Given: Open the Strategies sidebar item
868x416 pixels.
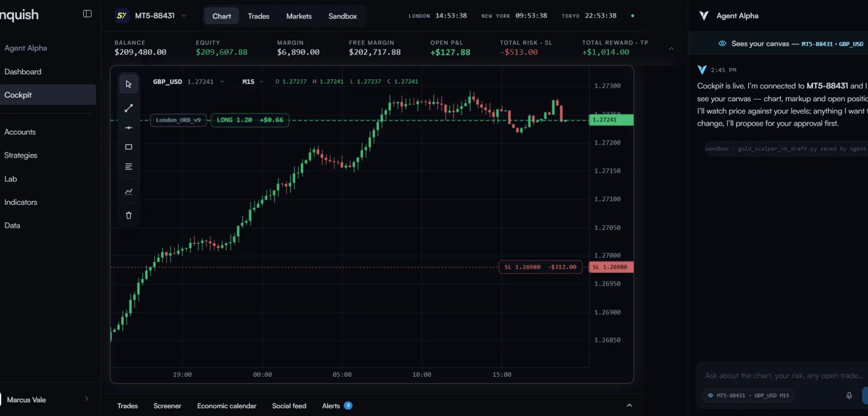Looking at the screenshot, I should (21, 155).
